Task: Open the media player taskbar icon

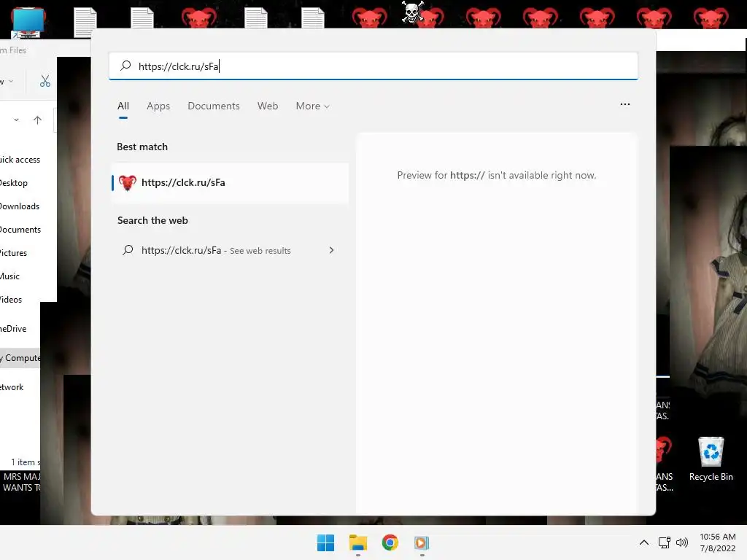Action: click(422, 542)
